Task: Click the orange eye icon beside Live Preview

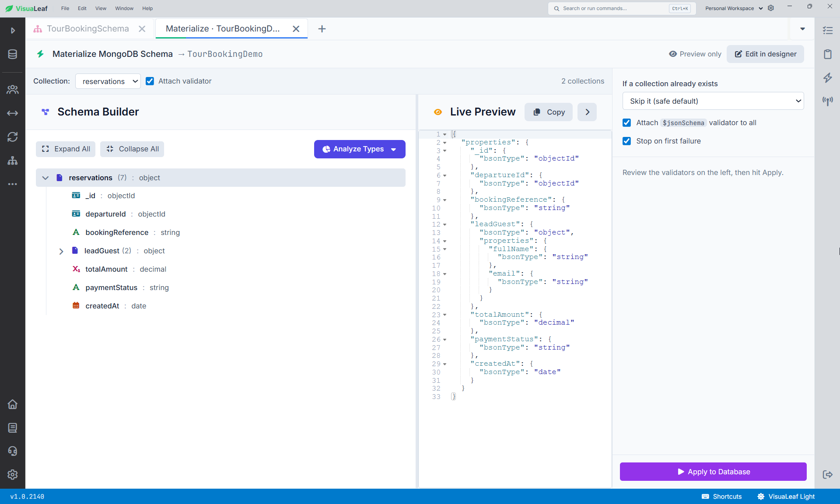Action: point(438,112)
